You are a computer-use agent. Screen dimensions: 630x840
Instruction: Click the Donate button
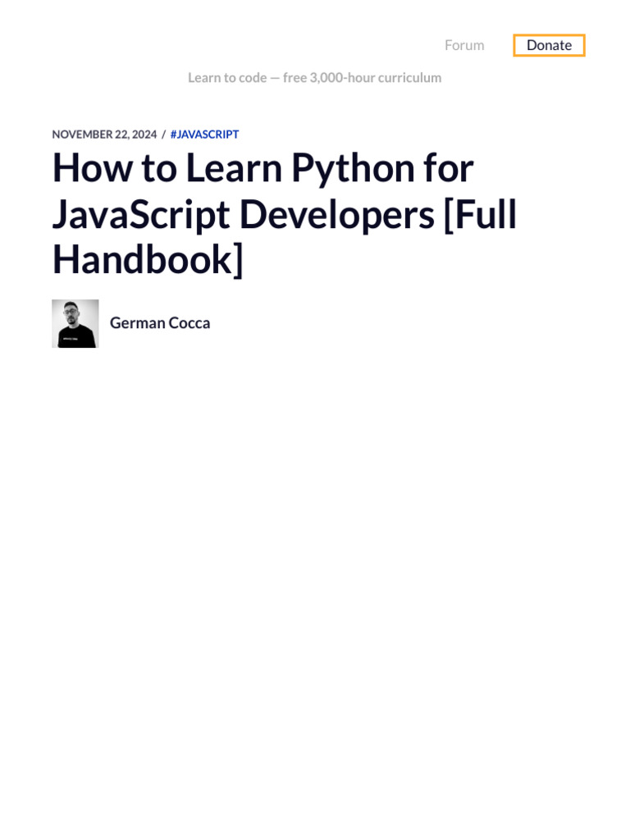(549, 45)
